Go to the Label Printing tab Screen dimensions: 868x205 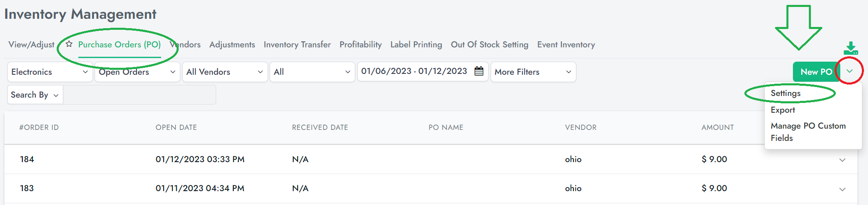click(x=416, y=45)
